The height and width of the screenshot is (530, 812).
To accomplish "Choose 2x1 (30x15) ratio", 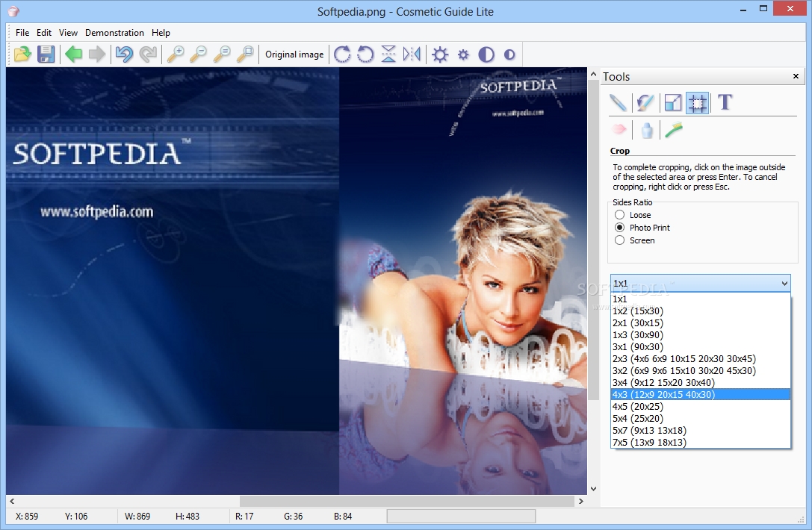I will click(701, 323).
